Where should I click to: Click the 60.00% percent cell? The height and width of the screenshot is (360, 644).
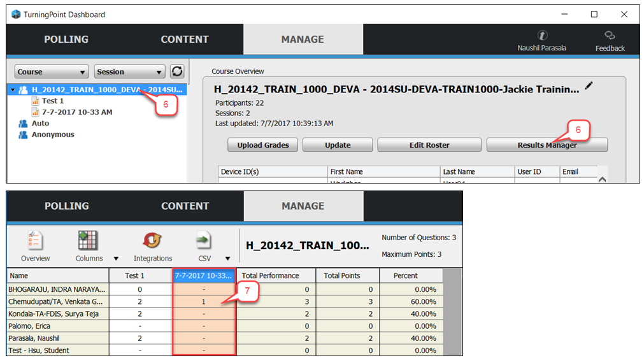tap(411, 301)
